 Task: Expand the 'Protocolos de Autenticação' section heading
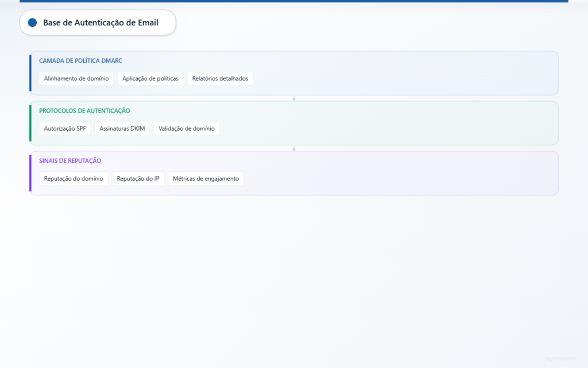84,110
